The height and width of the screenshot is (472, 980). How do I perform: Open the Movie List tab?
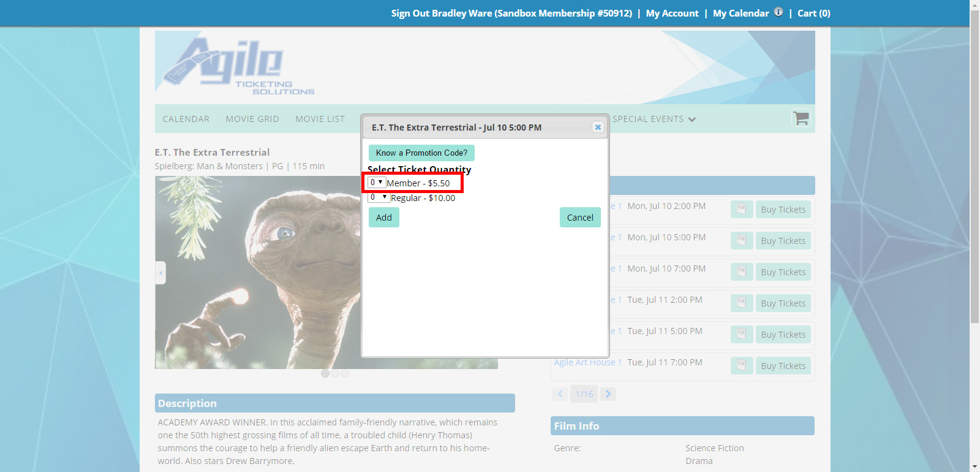[x=320, y=119]
